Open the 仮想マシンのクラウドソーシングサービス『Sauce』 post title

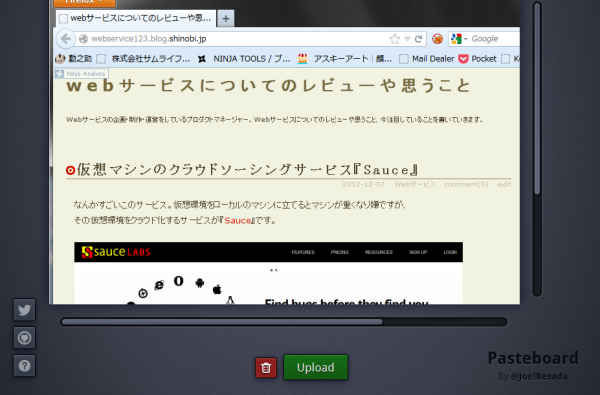click(x=247, y=170)
